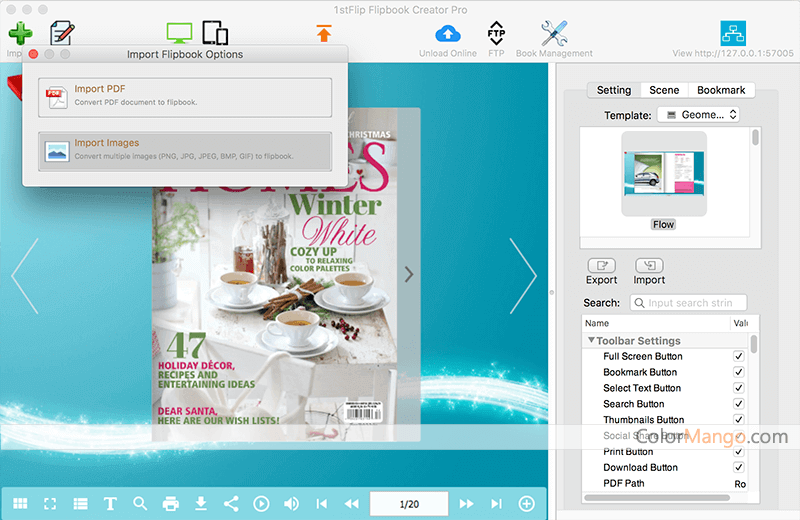Click the download icon in flipbook toolbar
800x520 pixels.
pos(201,504)
